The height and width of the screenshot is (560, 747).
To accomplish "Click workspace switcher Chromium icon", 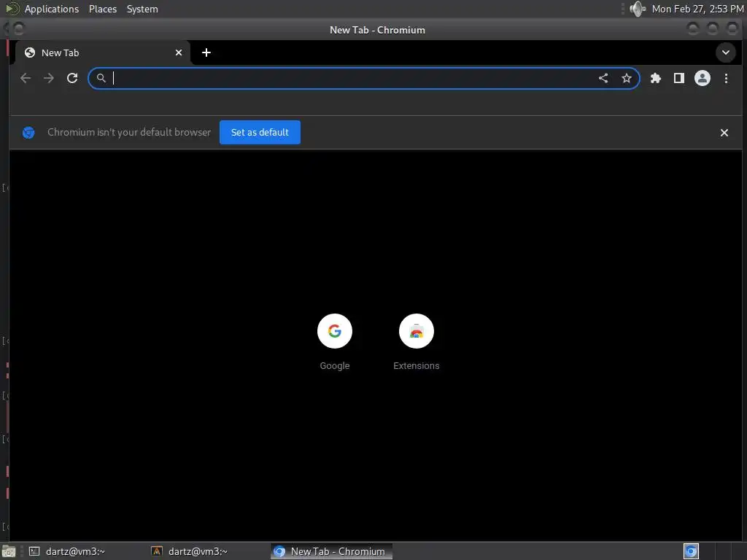I will point(691,551).
